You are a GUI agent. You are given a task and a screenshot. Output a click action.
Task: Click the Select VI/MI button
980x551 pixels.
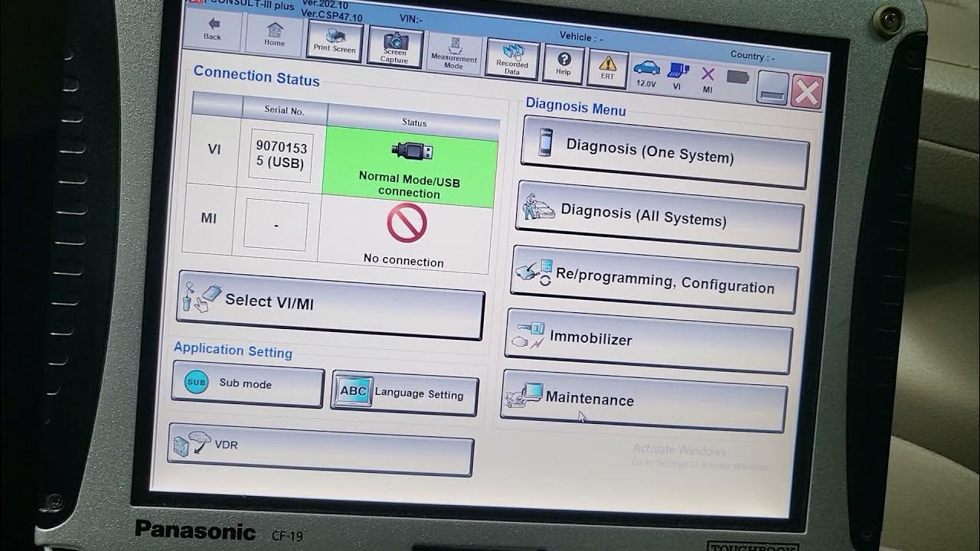pos(331,304)
